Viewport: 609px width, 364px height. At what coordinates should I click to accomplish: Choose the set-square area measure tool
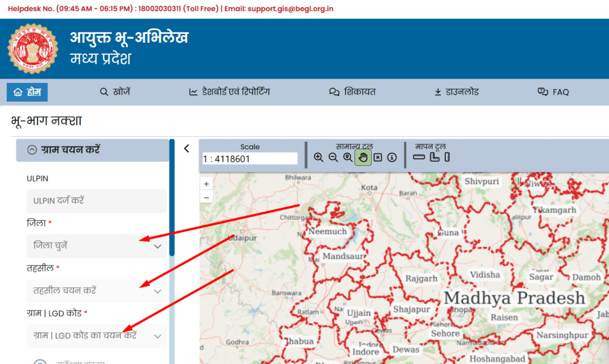click(x=434, y=158)
